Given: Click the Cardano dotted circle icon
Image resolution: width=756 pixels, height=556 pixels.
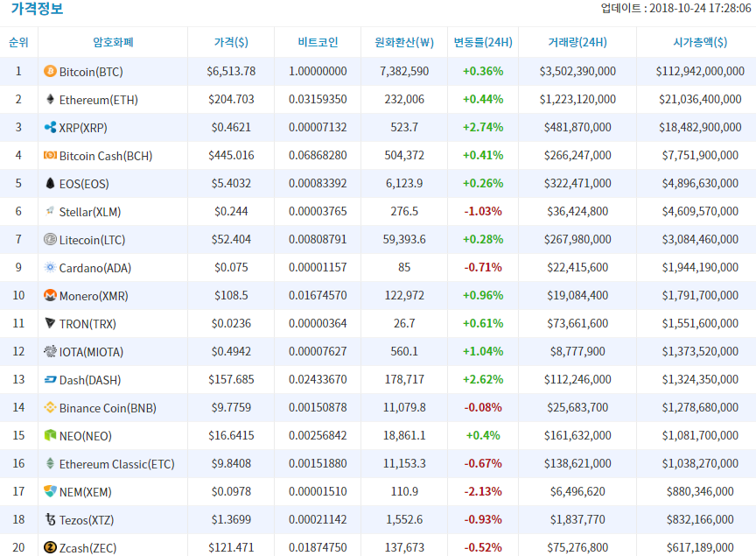Looking at the screenshot, I should [x=50, y=267].
